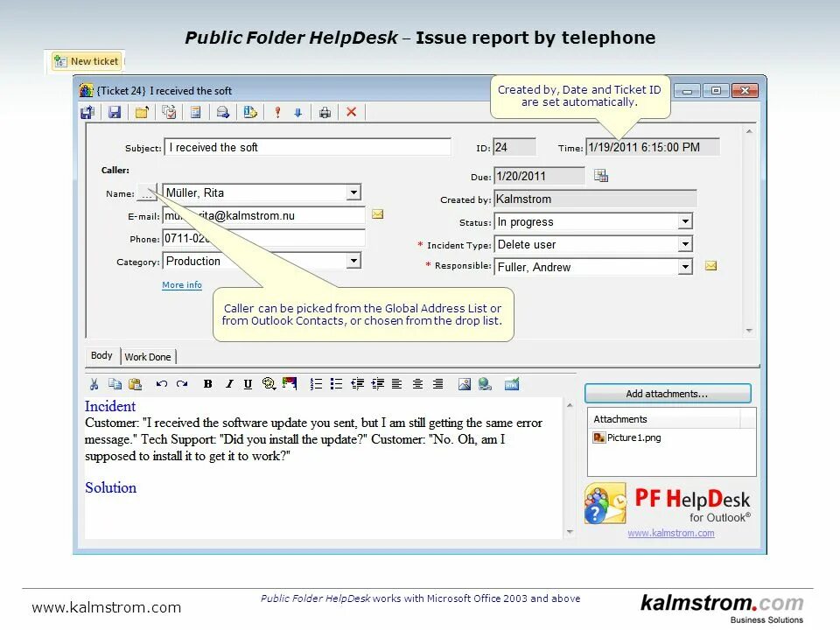Expand the Category dropdown
This screenshot has width=840, height=630.
pyautogui.click(x=353, y=261)
